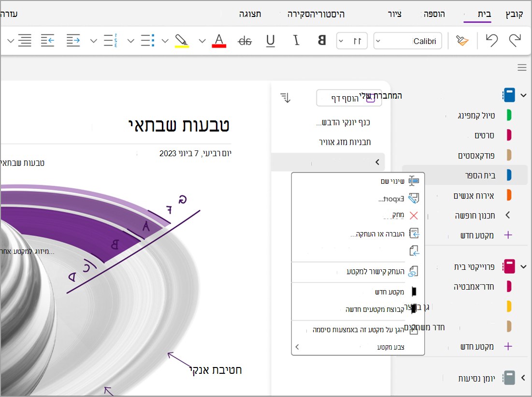532x397 pixels.
Task: Toggle strikethrough formatting
Action: (x=244, y=41)
